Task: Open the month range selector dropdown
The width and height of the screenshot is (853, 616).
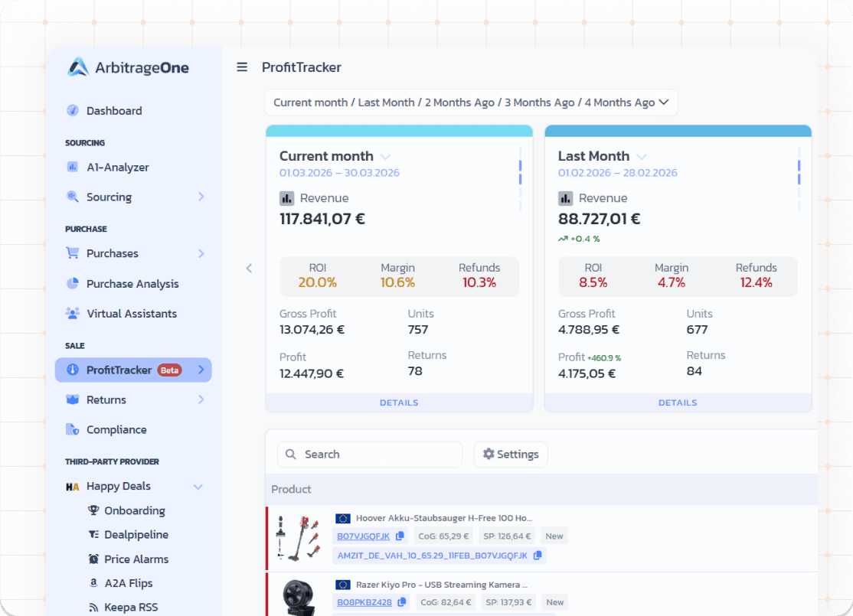Action: coord(471,103)
